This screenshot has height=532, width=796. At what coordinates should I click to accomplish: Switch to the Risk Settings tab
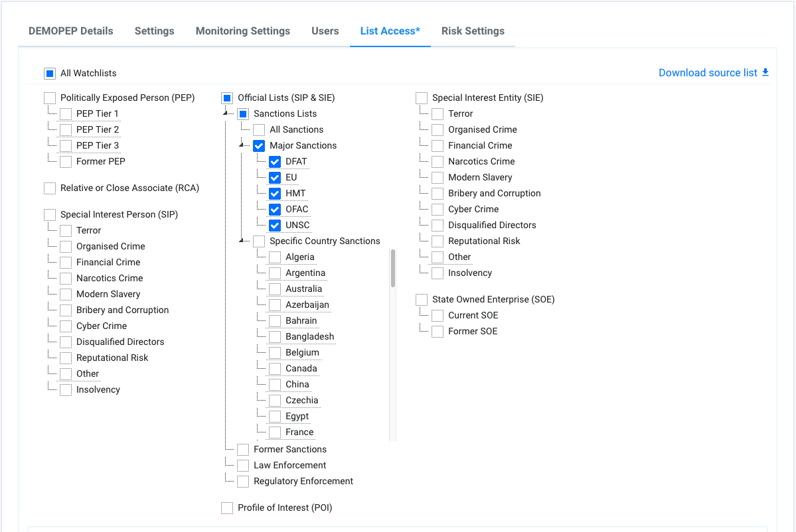[473, 31]
